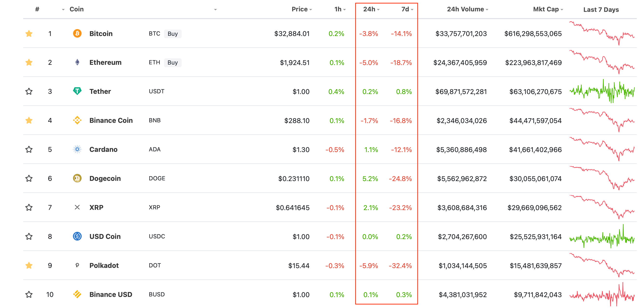Open the Ethereum coin page
The image size is (644, 308).
(106, 62)
